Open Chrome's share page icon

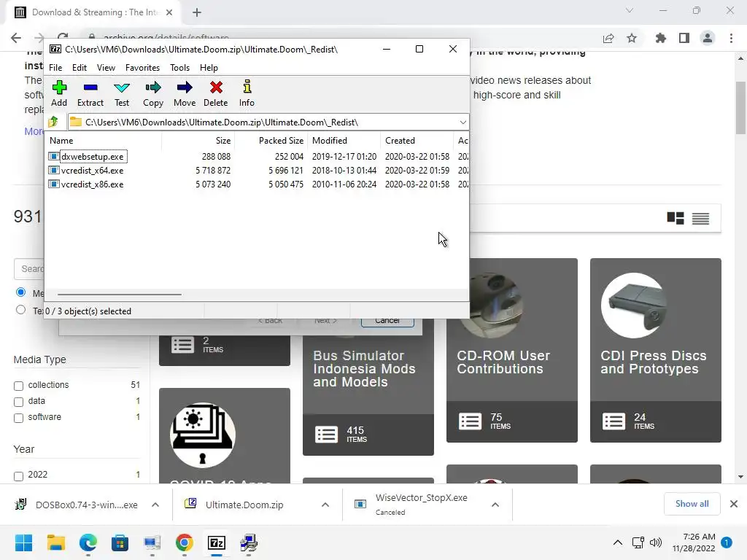pos(608,38)
